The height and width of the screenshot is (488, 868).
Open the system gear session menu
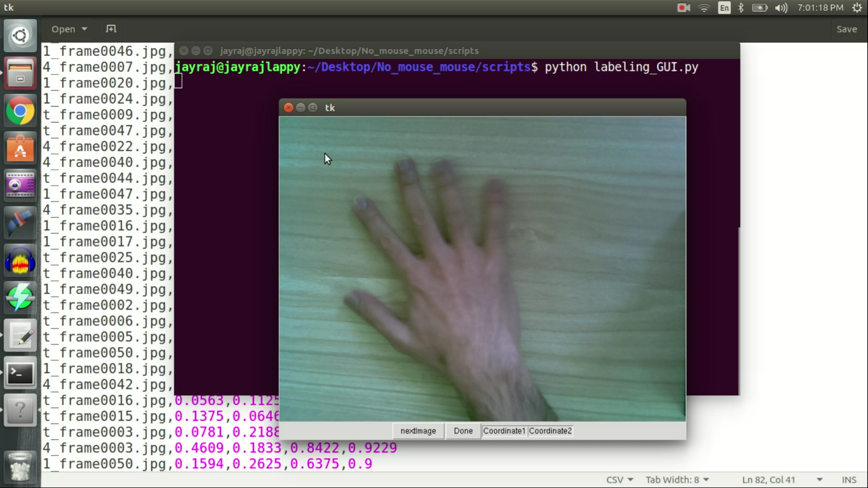[x=857, y=8]
